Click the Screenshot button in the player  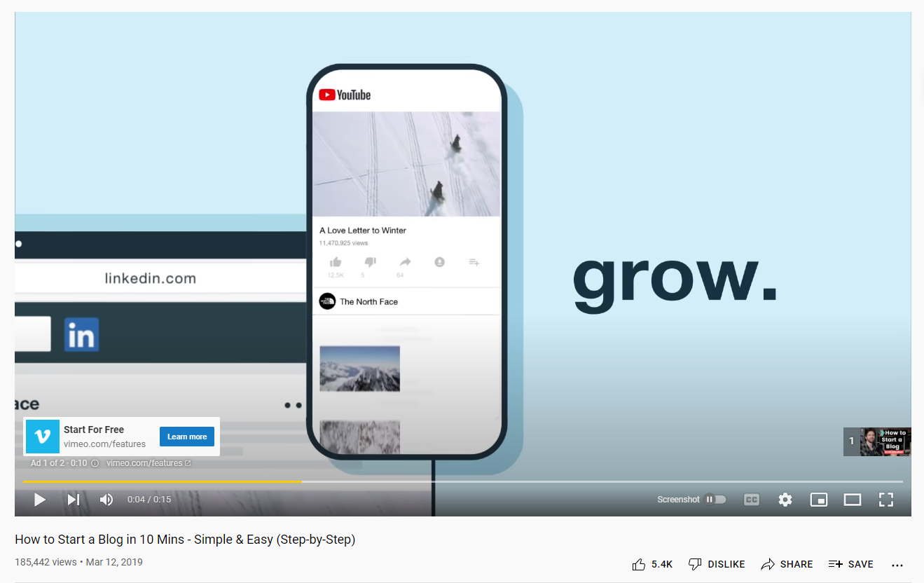click(678, 500)
